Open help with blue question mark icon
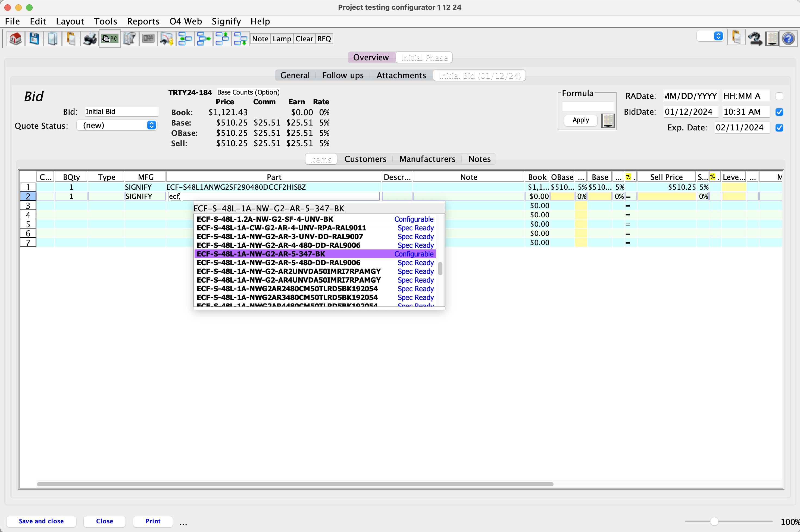Screen dimensions: 800x532 788,38
